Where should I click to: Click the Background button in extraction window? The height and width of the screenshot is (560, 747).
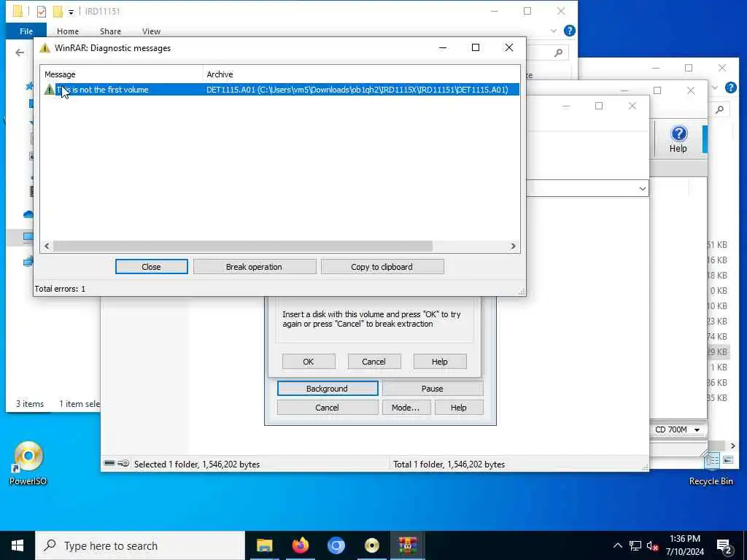click(328, 389)
